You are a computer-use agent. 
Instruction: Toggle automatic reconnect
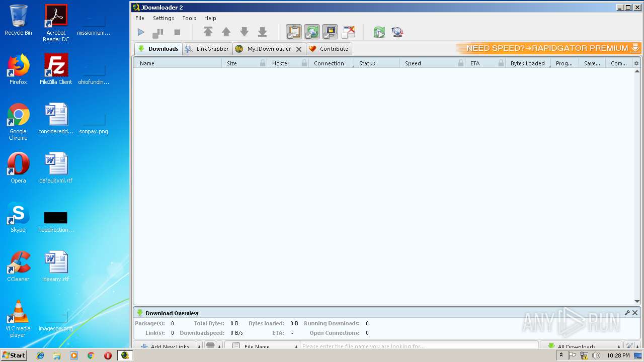(x=312, y=32)
